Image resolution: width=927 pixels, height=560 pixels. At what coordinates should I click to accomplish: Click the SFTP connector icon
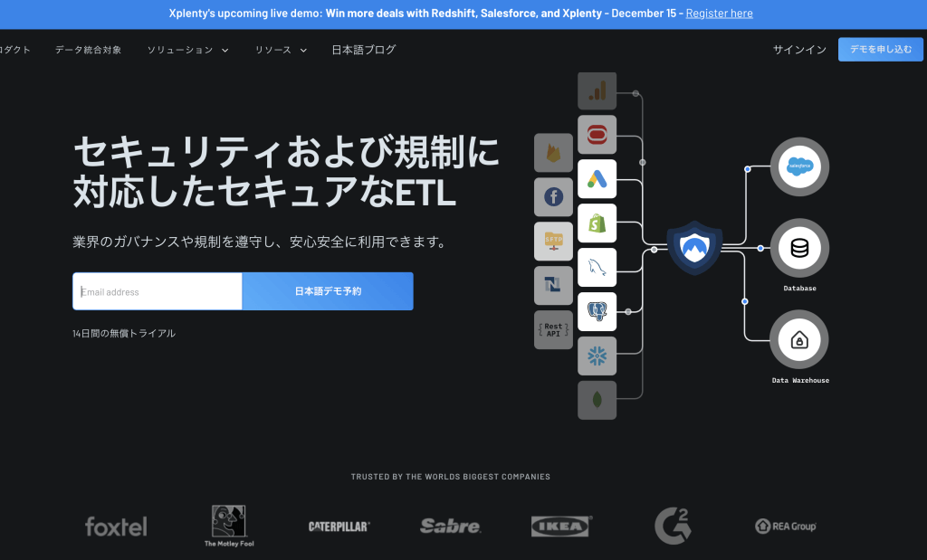coord(553,242)
